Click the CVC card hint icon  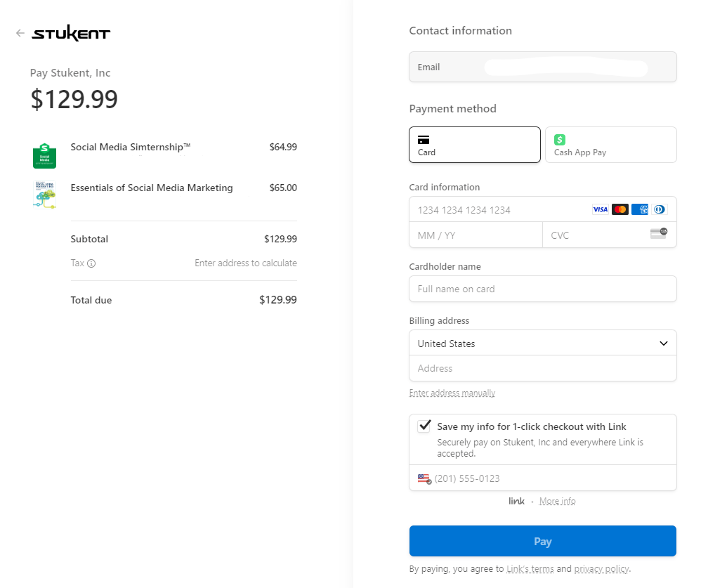(658, 234)
